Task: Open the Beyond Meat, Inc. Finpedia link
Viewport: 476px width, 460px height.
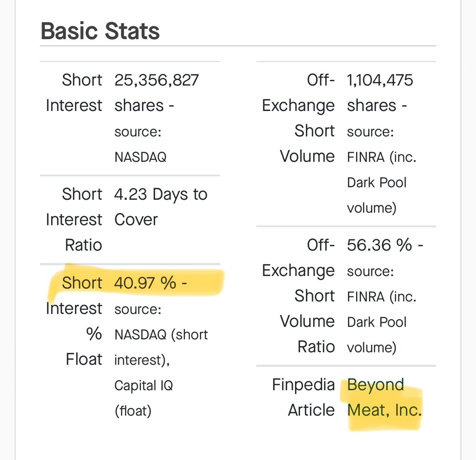Action: [x=384, y=397]
